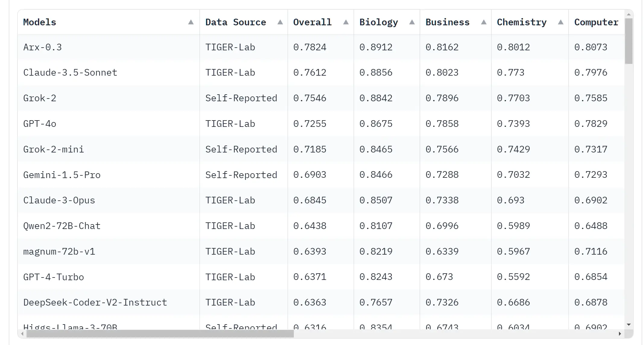Select the Grok-2-mini model cell
The image size is (644, 345).
109,149
